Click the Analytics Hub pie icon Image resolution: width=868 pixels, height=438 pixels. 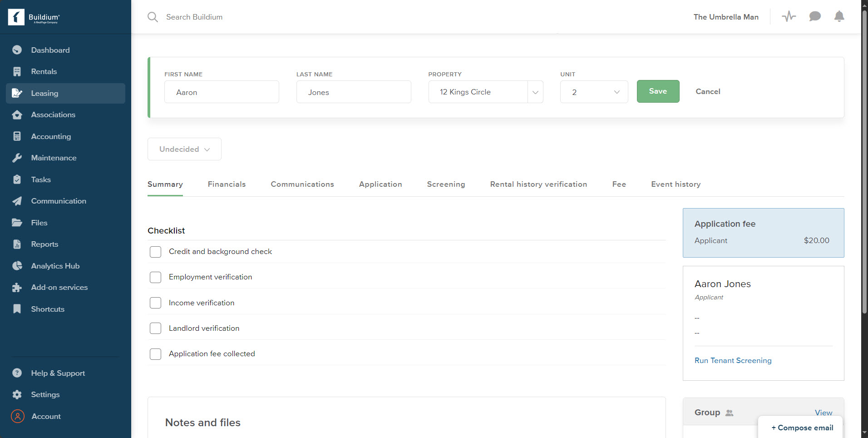pyautogui.click(x=17, y=266)
